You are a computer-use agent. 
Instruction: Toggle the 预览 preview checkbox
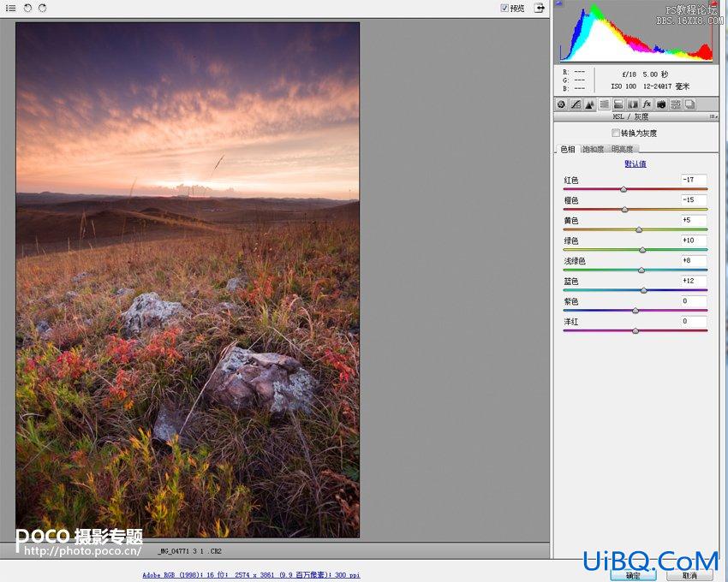point(504,8)
